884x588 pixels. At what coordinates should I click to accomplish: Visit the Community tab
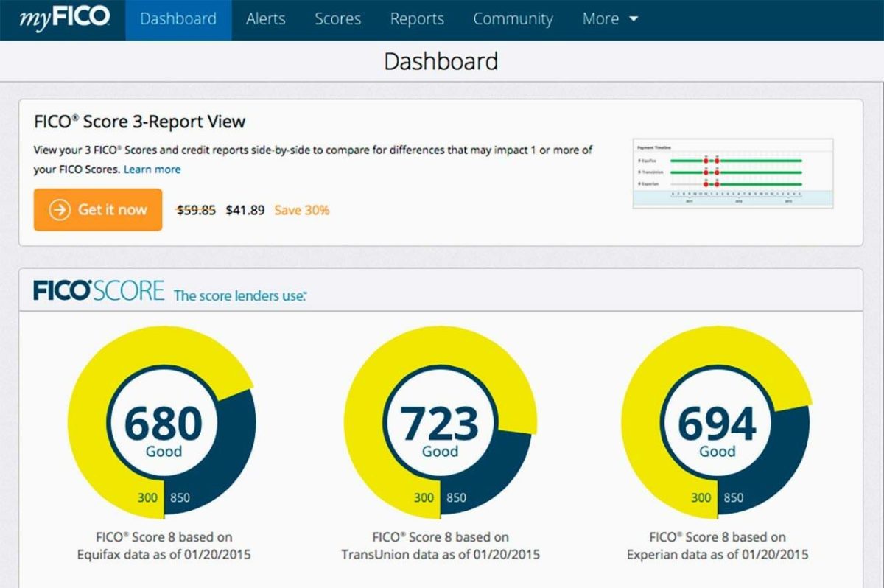(x=513, y=19)
